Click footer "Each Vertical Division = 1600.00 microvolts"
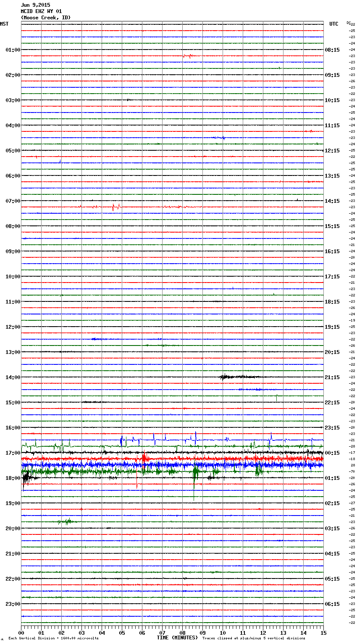This screenshot has height=644, width=357. [x=53, y=638]
